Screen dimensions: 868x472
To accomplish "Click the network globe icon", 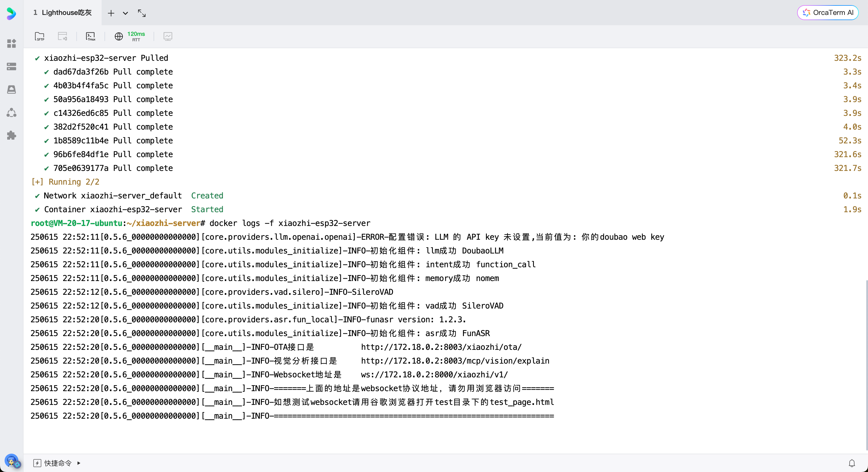I will pos(119,36).
